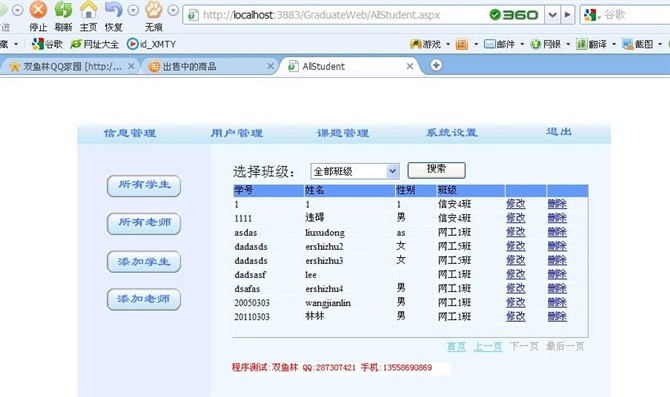Click the 截图 screenshot toolbar icon
This screenshot has width=670, height=397.
[x=638, y=44]
